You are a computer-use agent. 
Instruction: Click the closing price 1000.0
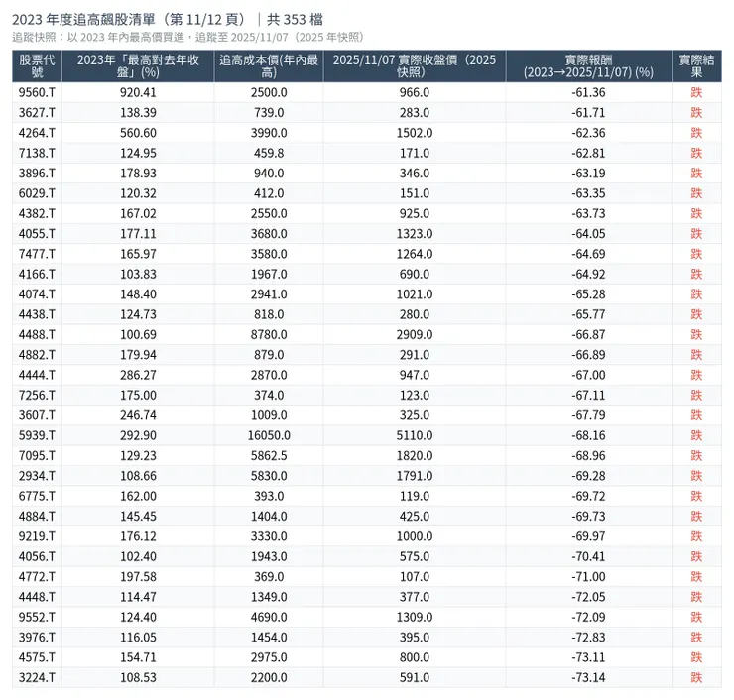tap(415, 536)
